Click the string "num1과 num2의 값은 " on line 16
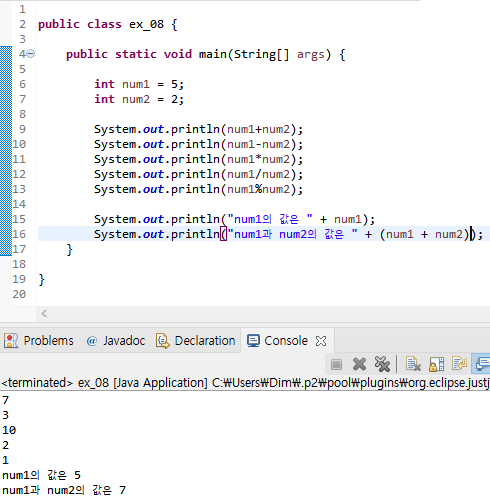The image size is (490, 503). (x=292, y=234)
